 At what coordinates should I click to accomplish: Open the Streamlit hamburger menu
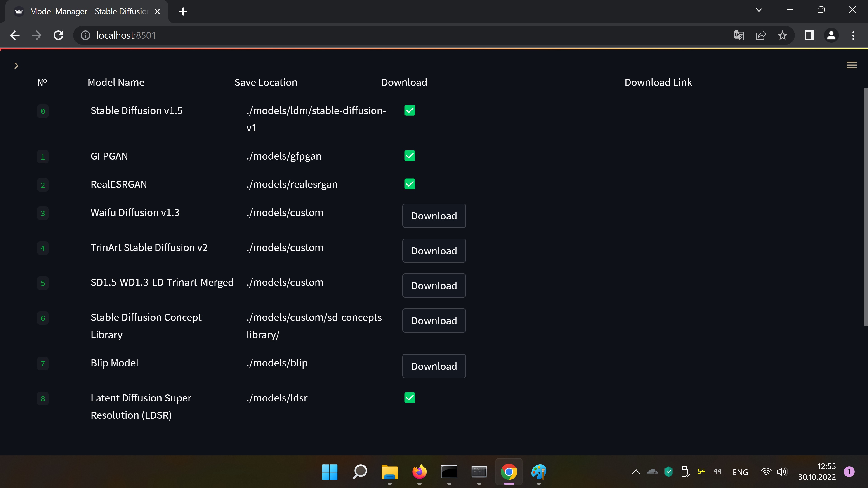(851, 65)
